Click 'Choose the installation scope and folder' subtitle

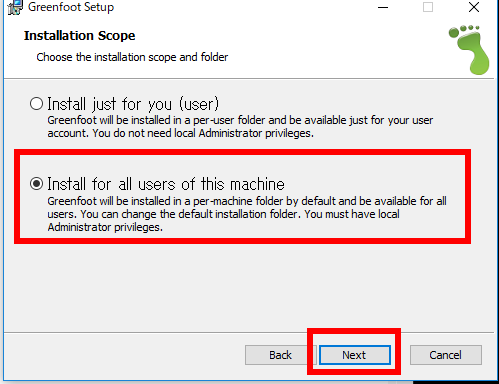pos(132,57)
